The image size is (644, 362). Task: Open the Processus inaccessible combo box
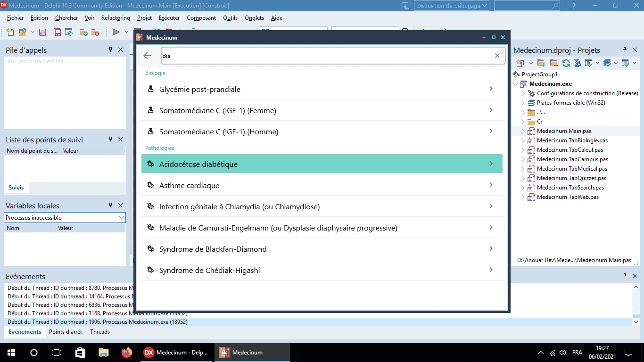point(65,217)
